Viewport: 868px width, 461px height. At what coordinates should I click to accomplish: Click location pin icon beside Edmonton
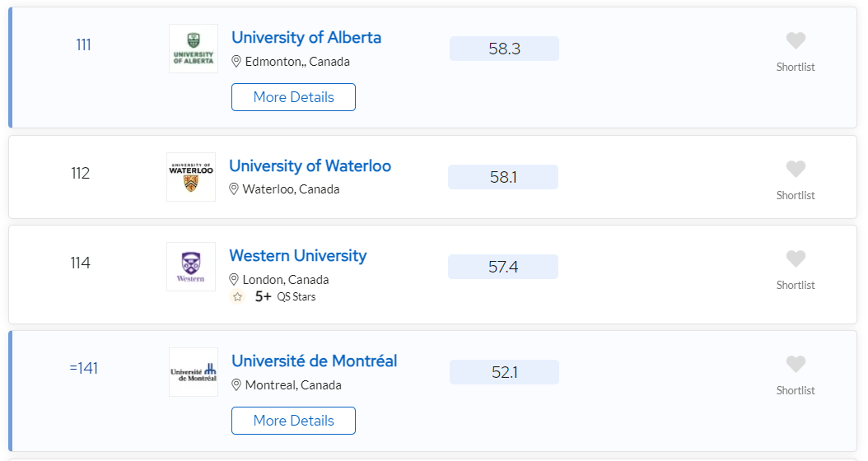[x=236, y=62]
